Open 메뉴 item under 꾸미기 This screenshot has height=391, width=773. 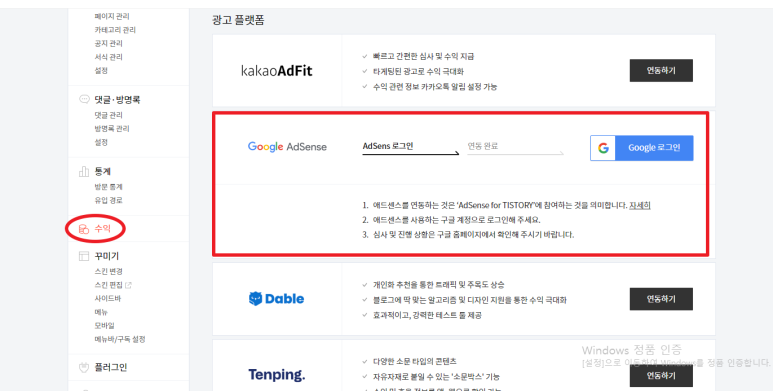(101, 312)
